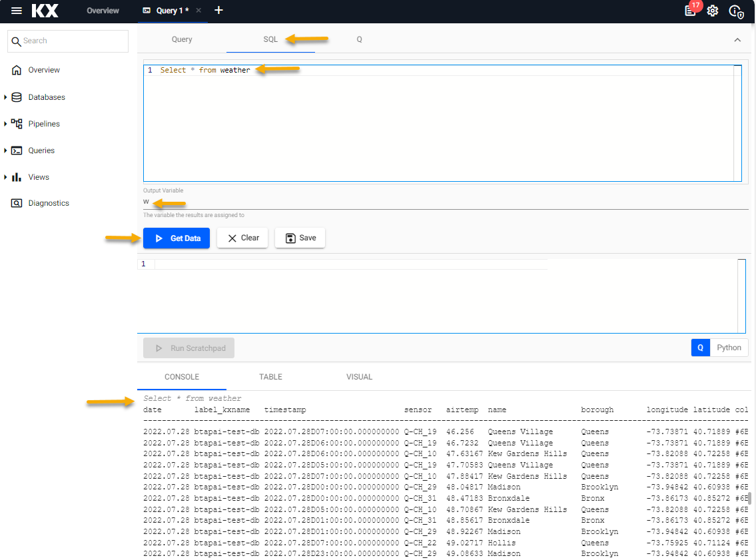
Task: Click the Diagnostics magnifier icon
Action: [x=17, y=203]
